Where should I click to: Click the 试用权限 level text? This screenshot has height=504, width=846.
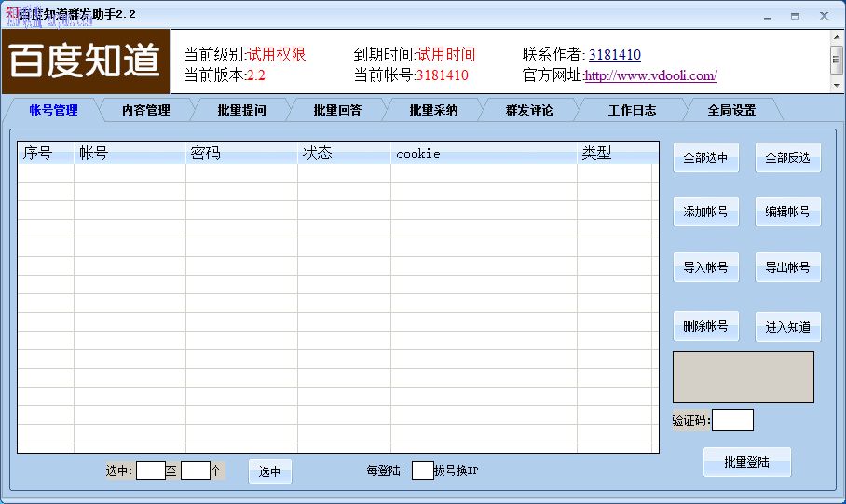click(x=276, y=55)
